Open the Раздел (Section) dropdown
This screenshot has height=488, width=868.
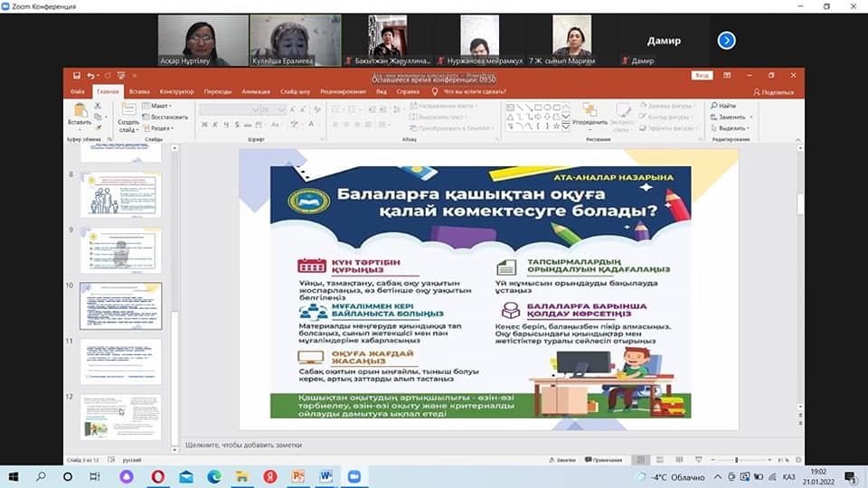tap(160, 128)
